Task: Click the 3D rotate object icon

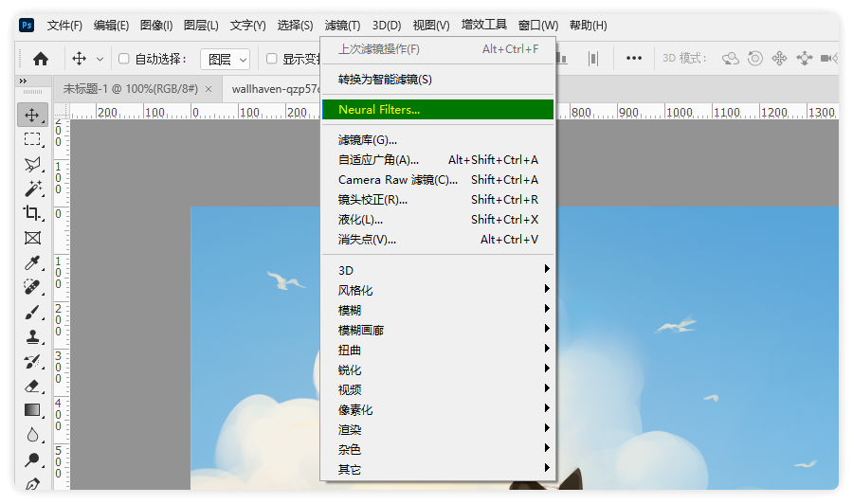Action: [730, 58]
